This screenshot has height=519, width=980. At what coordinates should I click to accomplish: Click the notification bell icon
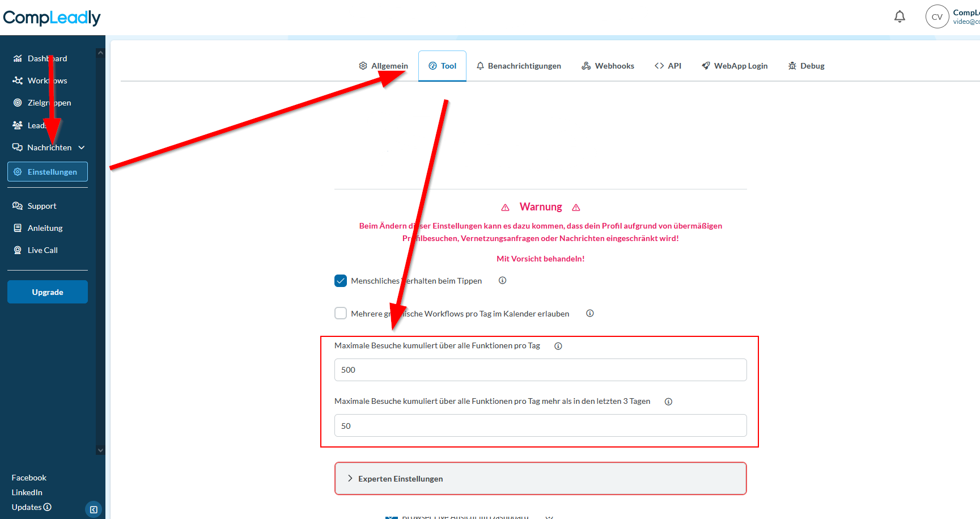[x=900, y=17]
